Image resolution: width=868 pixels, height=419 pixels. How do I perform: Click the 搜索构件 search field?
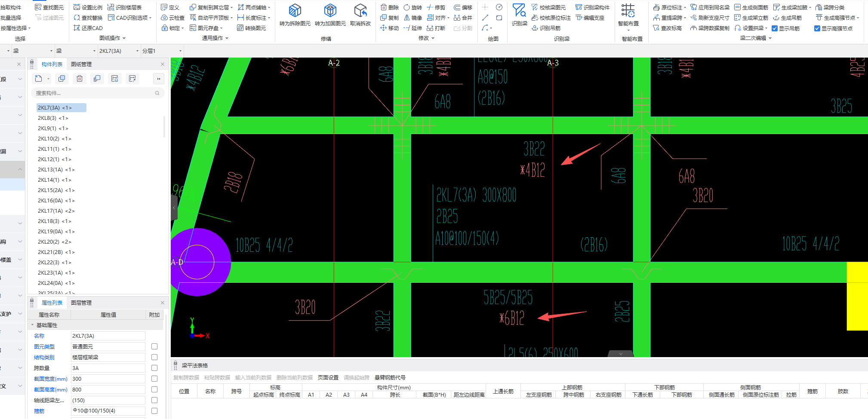(97, 93)
